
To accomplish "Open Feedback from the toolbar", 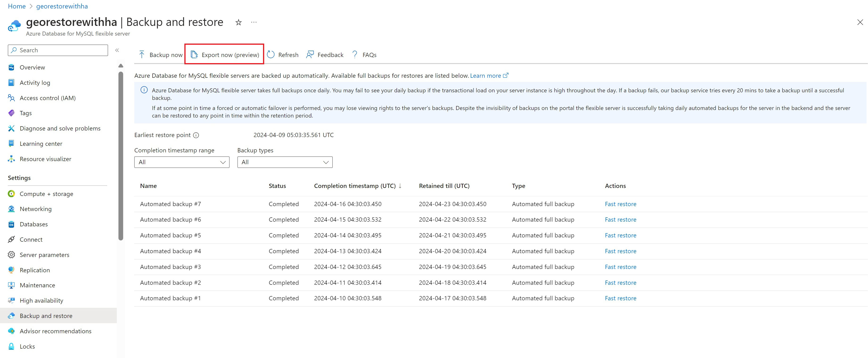I will [324, 55].
